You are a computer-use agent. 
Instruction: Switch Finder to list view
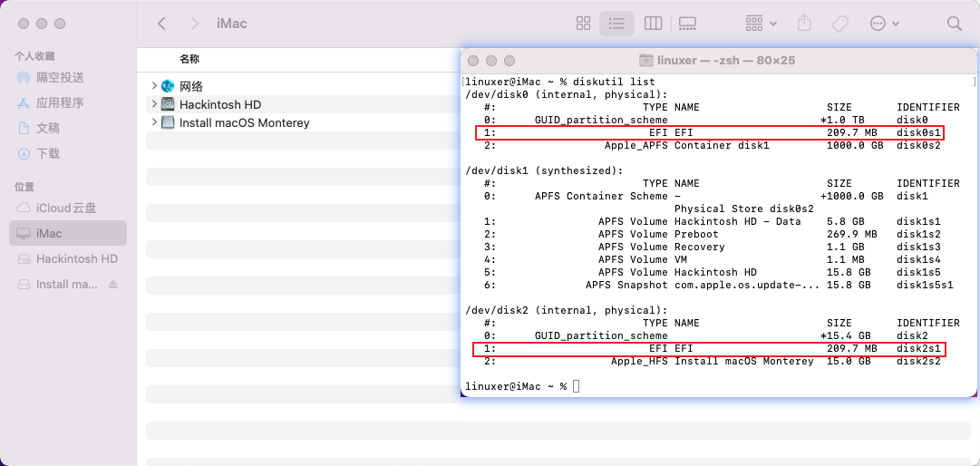click(x=617, y=24)
